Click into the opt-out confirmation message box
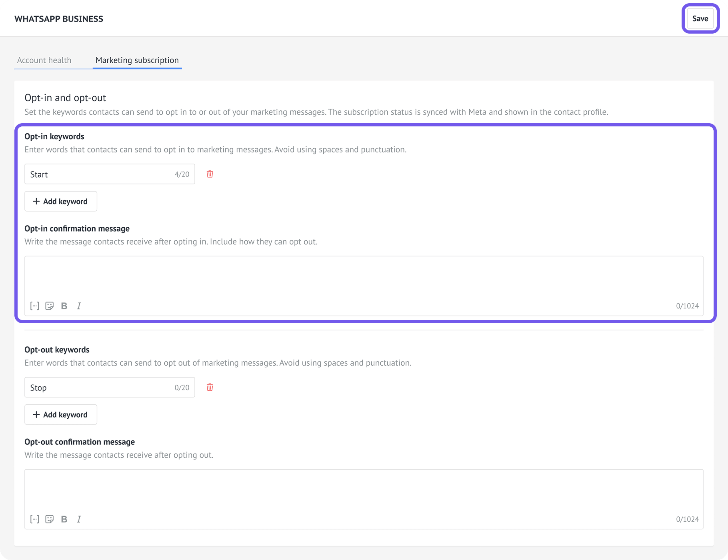Viewport: 728px width, 560px height. (x=364, y=499)
